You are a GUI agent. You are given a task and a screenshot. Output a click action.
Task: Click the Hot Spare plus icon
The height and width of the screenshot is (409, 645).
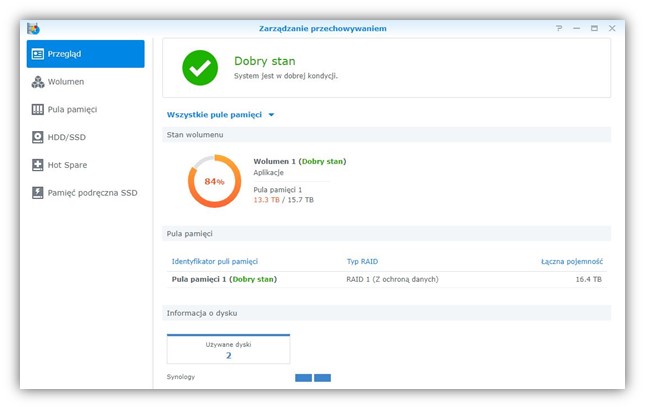pyautogui.click(x=38, y=165)
